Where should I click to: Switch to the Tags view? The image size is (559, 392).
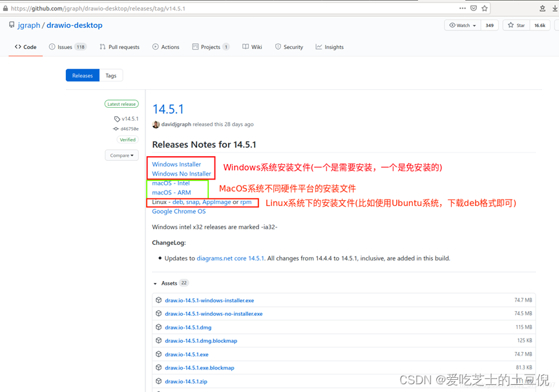(111, 76)
